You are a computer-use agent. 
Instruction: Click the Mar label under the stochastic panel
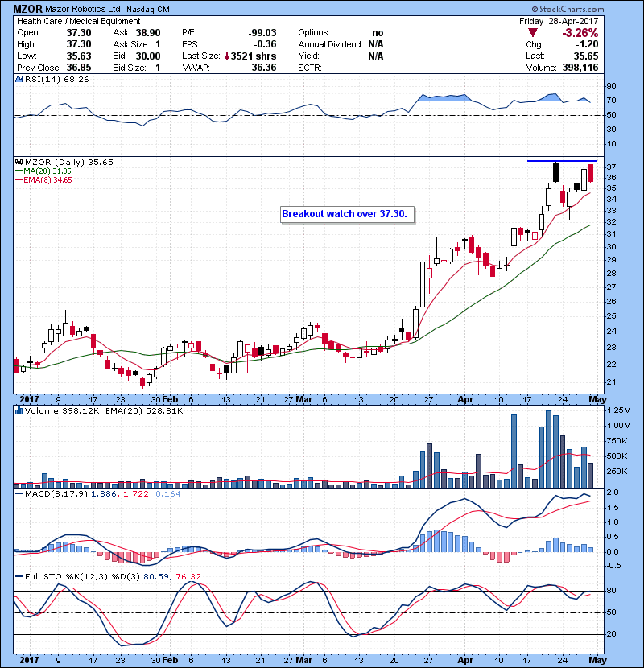point(304,660)
